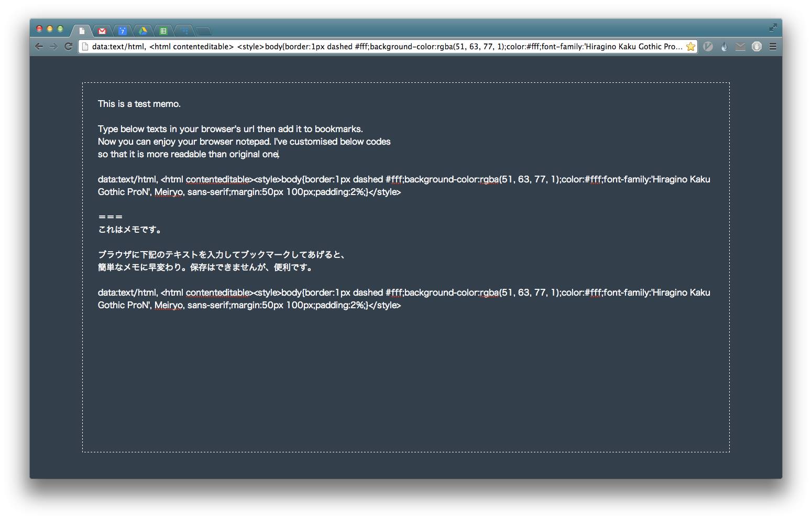Image resolution: width=812 pixels, height=520 pixels.
Task: Click the forward navigation arrow
Action: pyautogui.click(x=53, y=47)
